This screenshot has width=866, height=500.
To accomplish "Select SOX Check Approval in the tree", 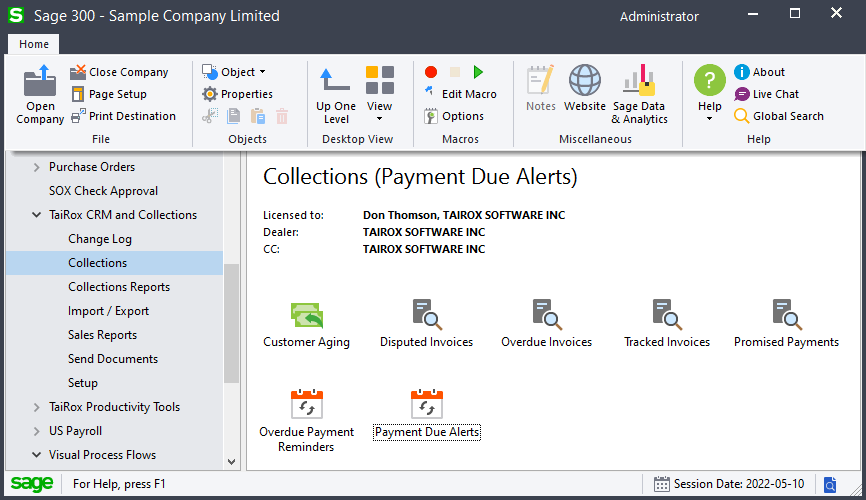I will point(103,191).
